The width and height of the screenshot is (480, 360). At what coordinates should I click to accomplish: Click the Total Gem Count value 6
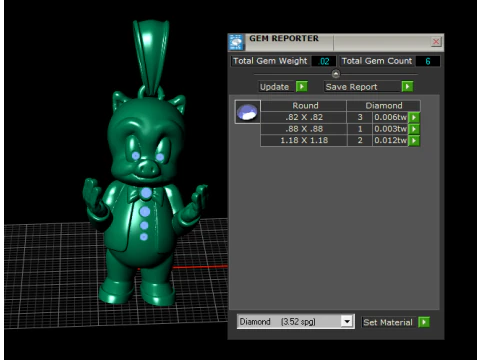tap(428, 61)
